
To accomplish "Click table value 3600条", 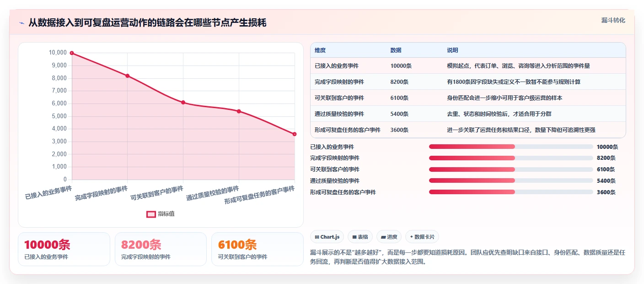I will [400, 130].
